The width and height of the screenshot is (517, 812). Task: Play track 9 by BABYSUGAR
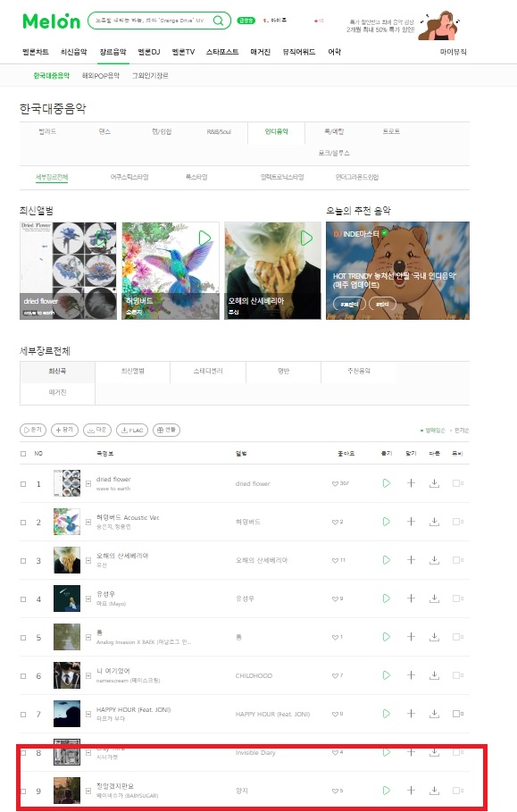pos(386,791)
